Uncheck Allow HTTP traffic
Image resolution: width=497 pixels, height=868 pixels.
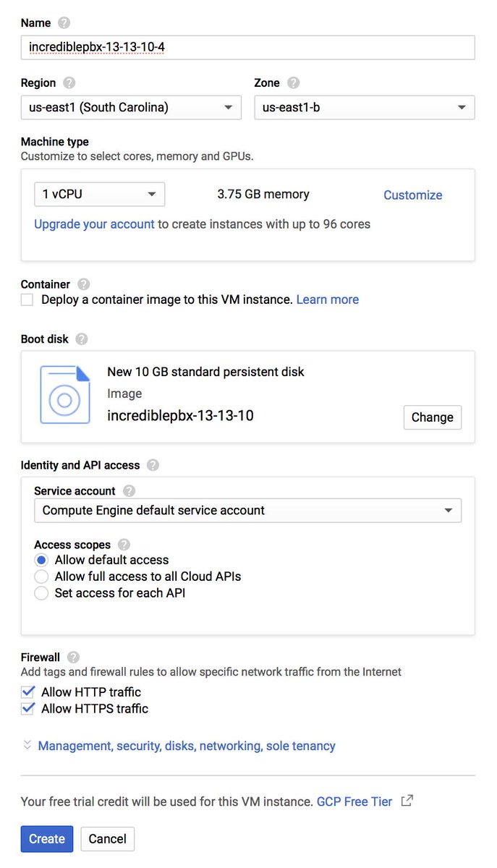coord(27,692)
